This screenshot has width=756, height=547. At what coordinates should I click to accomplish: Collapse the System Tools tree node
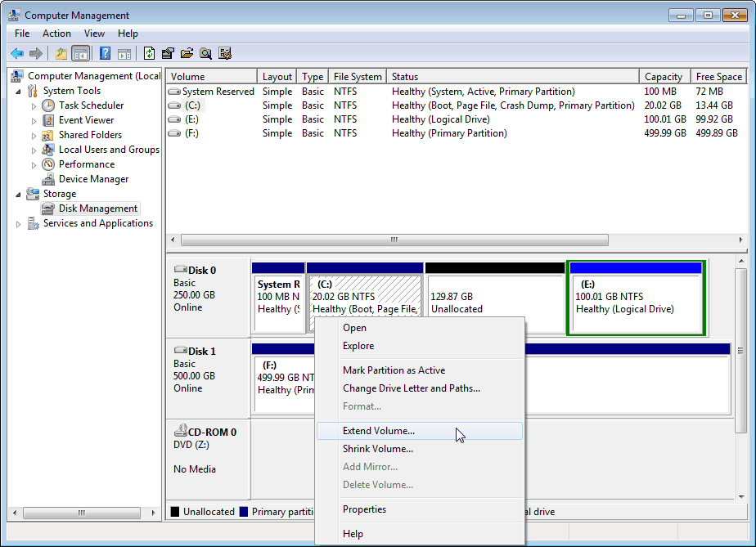click(x=18, y=91)
